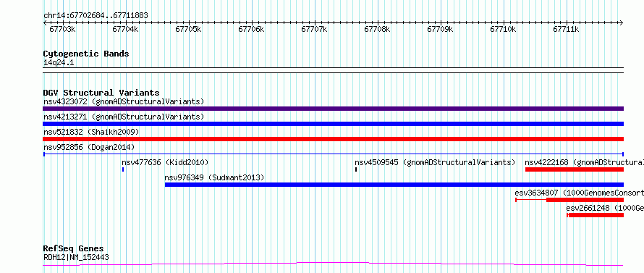This screenshot has width=644, height=273.
Task: Click the left arrow of the ruler
Action: [x=45, y=23]
